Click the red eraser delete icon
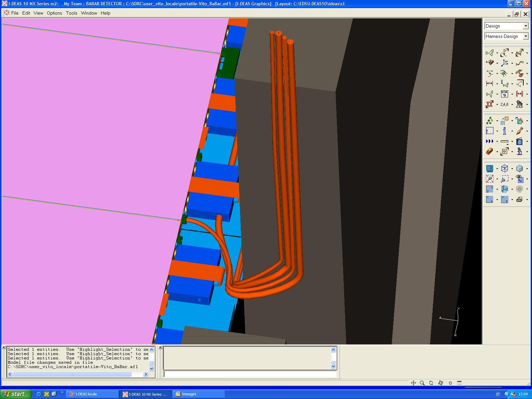 [x=489, y=152]
